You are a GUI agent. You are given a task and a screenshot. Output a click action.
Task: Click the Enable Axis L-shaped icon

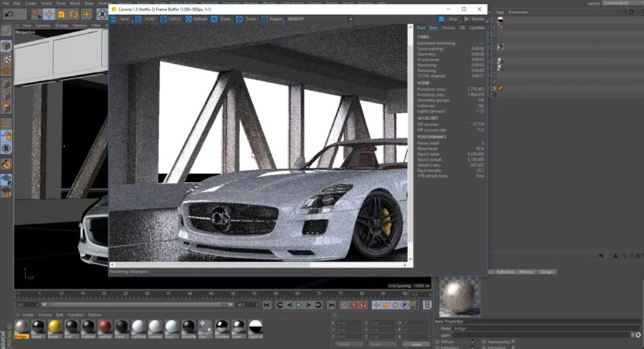6,123
